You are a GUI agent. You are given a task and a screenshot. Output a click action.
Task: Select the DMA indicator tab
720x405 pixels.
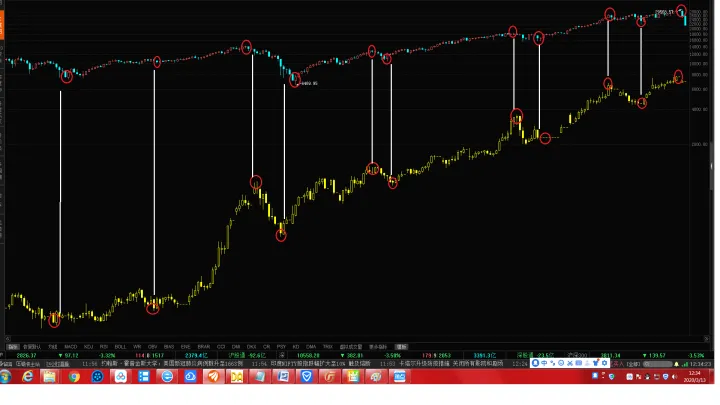tap(311, 347)
